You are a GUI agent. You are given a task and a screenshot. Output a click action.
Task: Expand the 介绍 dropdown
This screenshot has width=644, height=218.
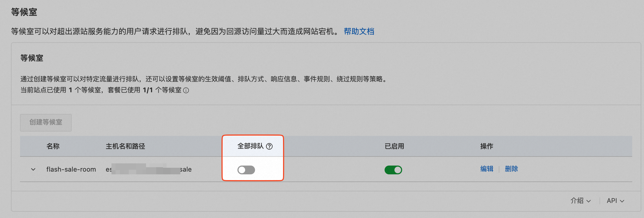[580, 201]
